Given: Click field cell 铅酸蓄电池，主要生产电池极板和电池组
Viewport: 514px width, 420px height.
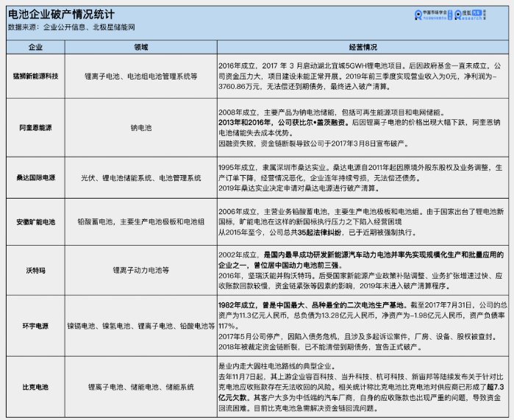Looking at the screenshot, I should (x=141, y=222).
